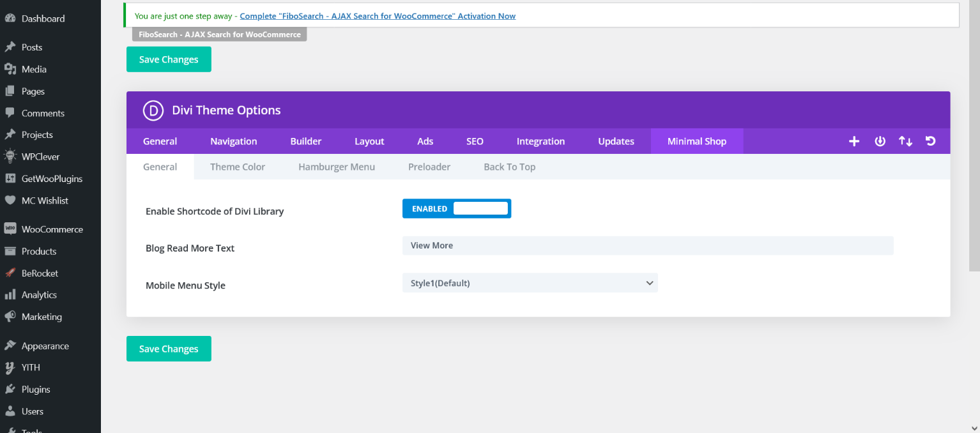Click the Complete FiboSearch Activation link
980x433 pixels.
(378, 16)
